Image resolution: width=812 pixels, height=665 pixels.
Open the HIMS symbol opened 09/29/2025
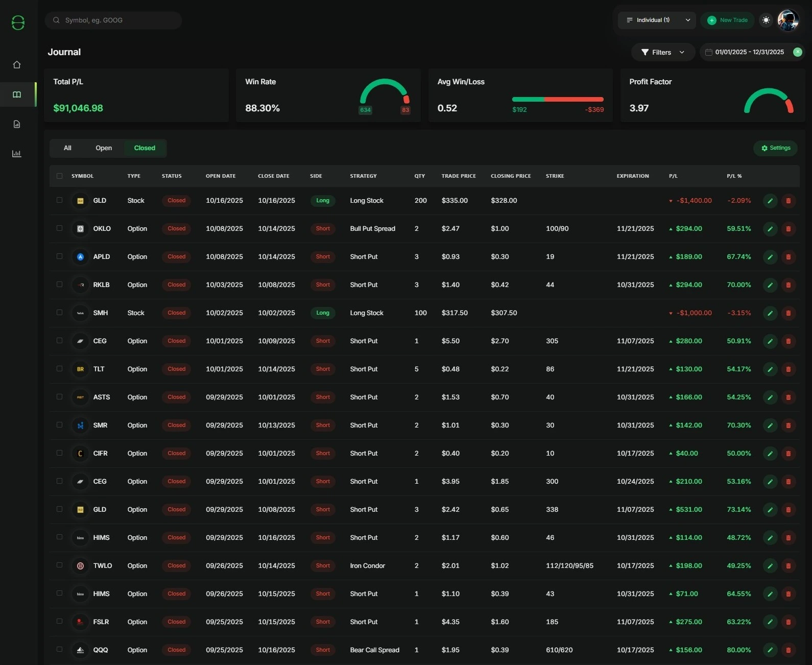(101, 538)
